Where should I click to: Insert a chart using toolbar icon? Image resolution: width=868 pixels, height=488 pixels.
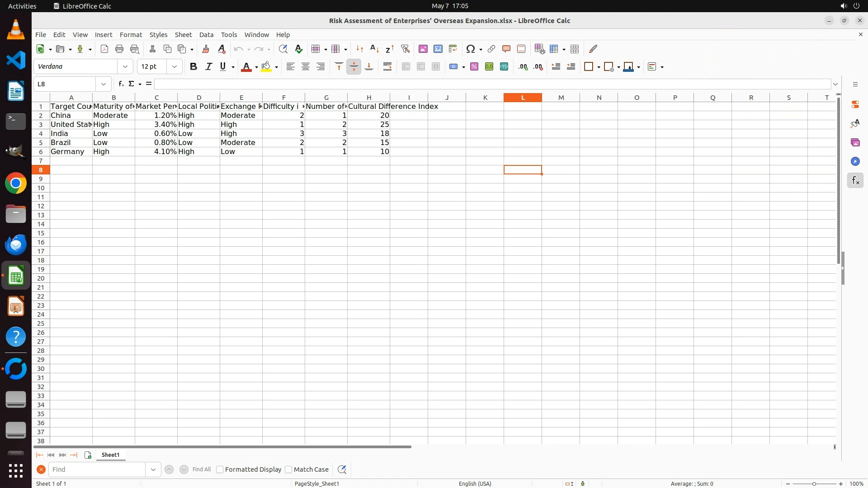point(438,49)
